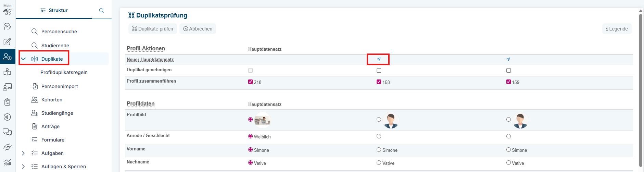The image size is (644, 172).
Task: Open Profilduplikatsregeln in the sidebar
Action: [64, 72]
